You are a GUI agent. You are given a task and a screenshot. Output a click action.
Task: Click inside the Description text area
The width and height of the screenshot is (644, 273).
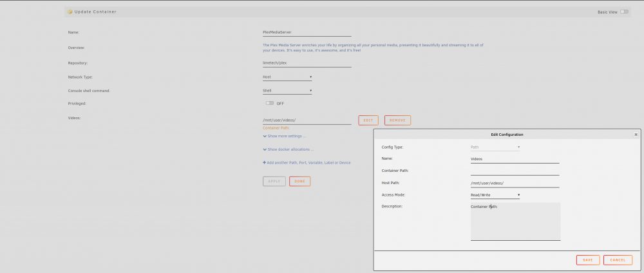515,221
